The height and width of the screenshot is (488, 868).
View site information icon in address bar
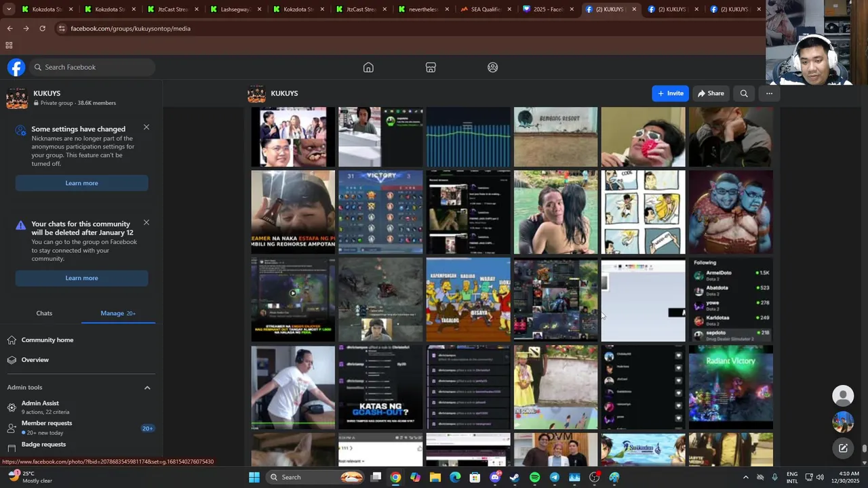pos(62,28)
